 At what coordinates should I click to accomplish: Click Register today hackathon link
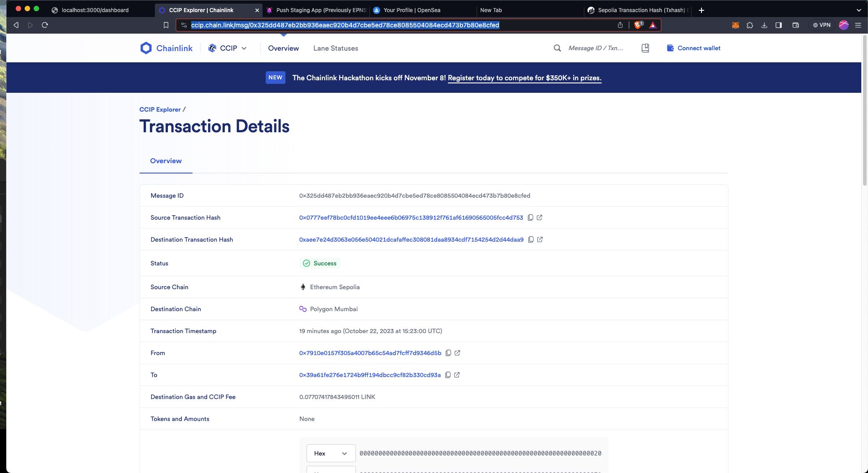pyautogui.click(x=524, y=78)
